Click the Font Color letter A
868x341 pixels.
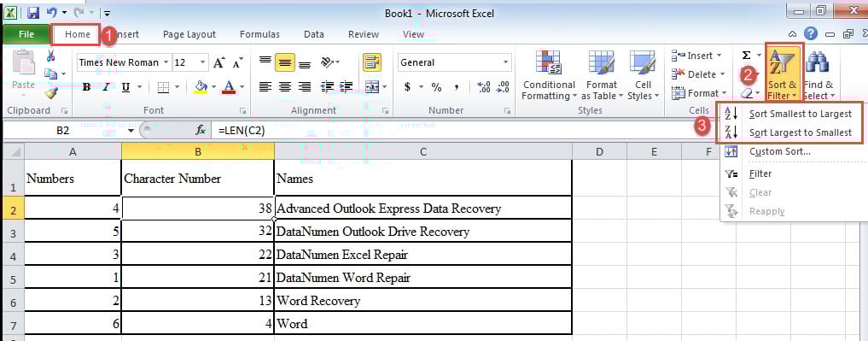pos(229,87)
